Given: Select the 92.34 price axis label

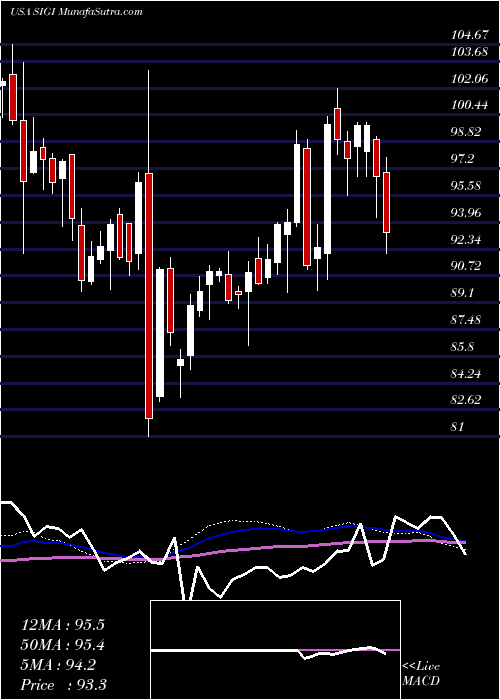Looking at the screenshot, I should click(x=467, y=240).
